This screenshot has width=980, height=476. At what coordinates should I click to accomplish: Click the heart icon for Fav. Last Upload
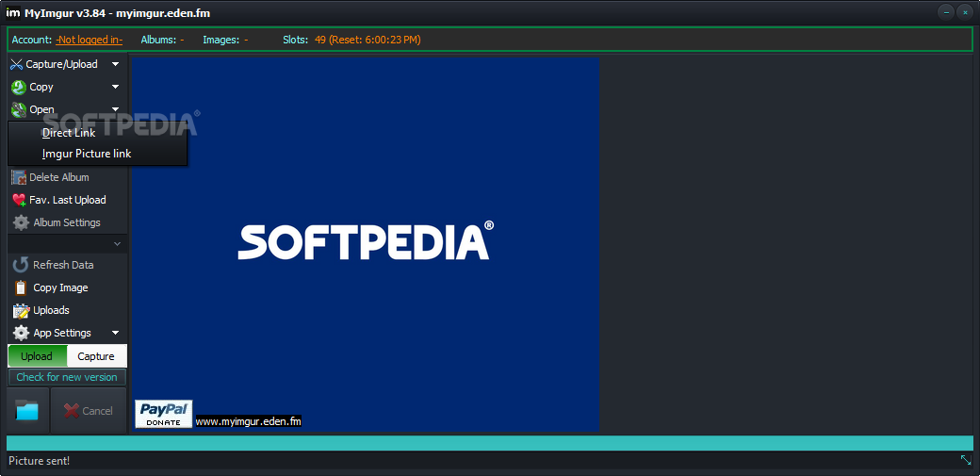coord(19,200)
